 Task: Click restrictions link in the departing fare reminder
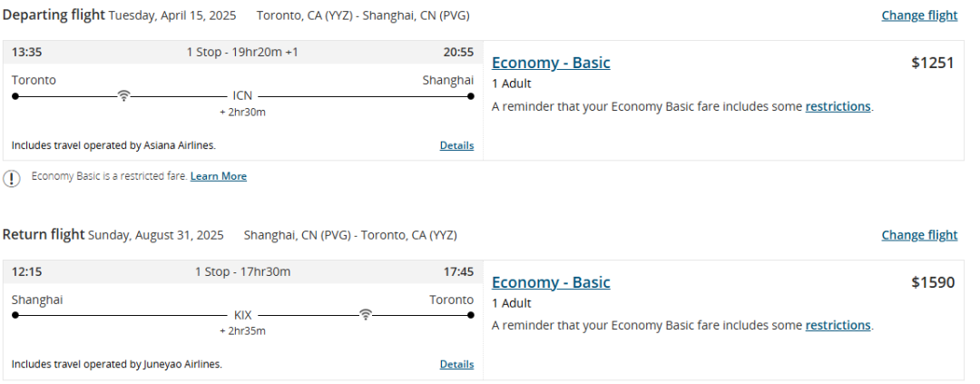click(x=838, y=106)
